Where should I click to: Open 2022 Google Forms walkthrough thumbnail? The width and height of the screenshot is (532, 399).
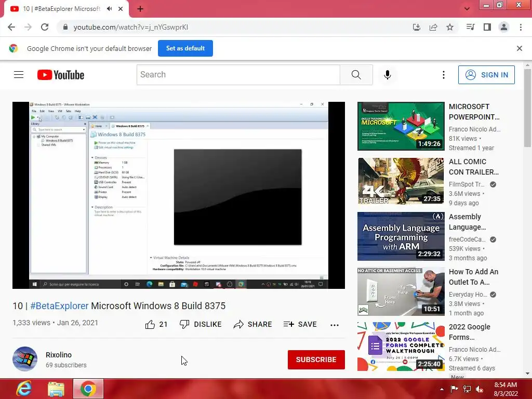click(x=401, y=347)
